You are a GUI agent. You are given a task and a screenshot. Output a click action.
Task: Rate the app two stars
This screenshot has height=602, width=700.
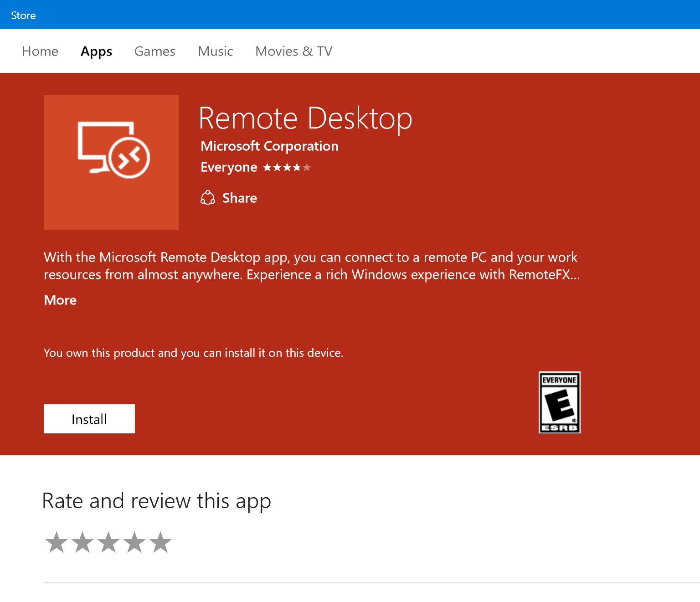coord(82,542)
